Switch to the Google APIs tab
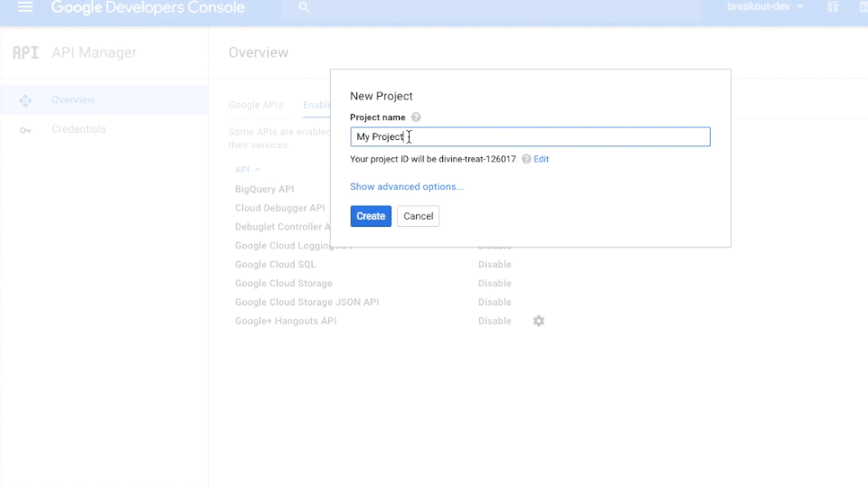The width and height of the screenshot is (868, 488). pos(256,105)
